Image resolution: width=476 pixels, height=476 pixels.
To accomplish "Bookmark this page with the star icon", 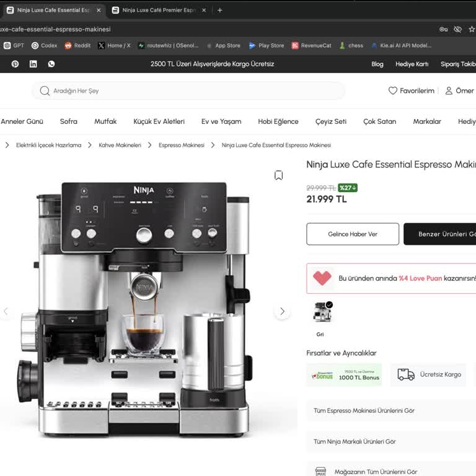I will (472, 30).
